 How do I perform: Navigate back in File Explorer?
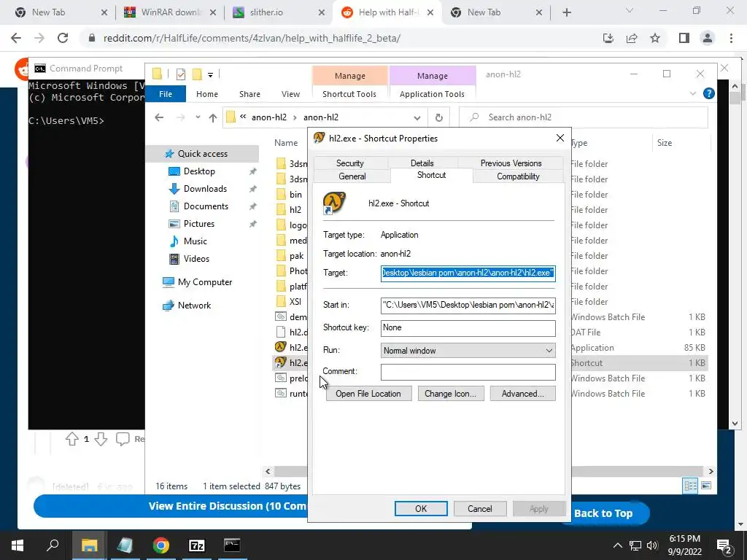pyautogui.click(x=159, y=117)
